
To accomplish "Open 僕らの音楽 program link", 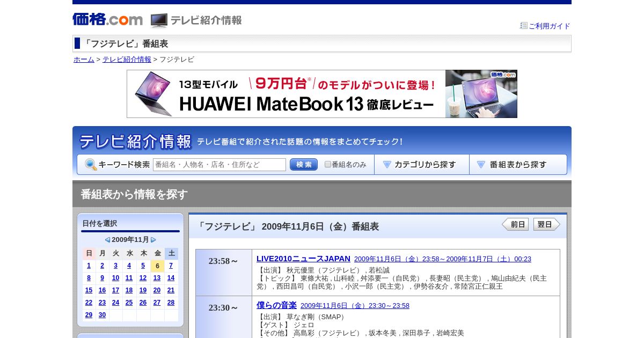I will coord(276,305).
